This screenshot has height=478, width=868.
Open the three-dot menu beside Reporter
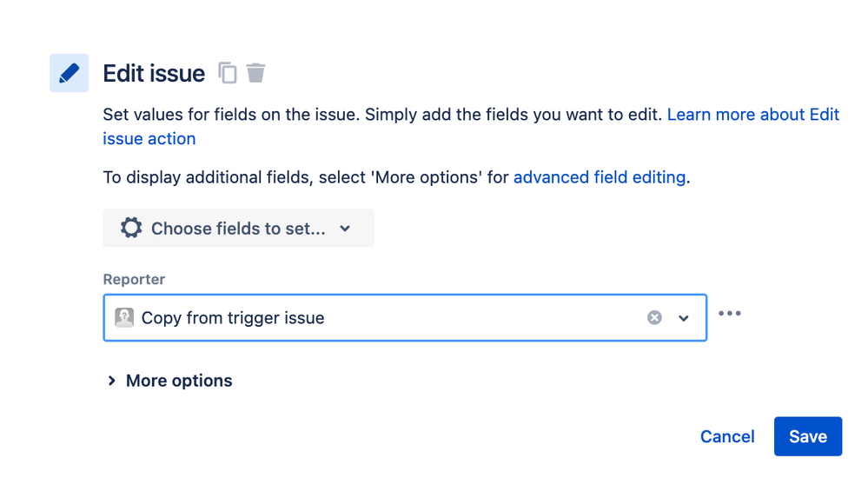(x=730, y=314)
